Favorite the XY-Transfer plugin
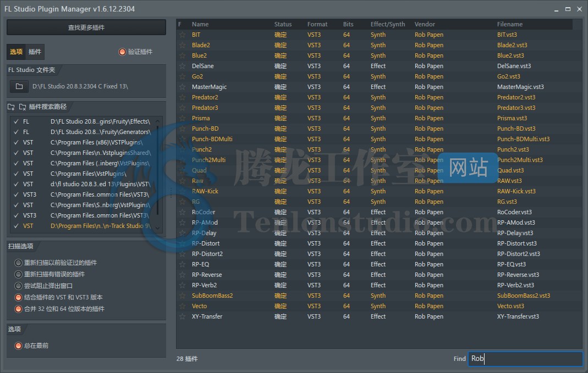 [x=182, y=316]
